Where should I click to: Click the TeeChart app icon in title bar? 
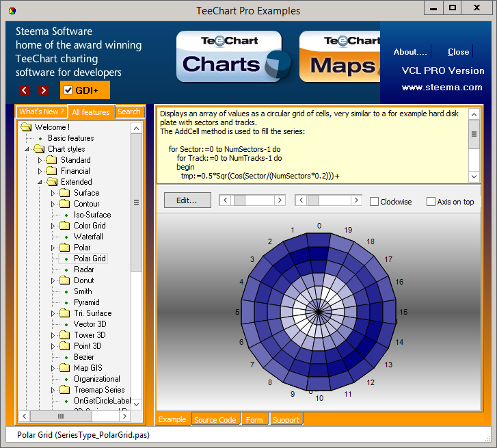pyautogui.click(x=12, y=11)
